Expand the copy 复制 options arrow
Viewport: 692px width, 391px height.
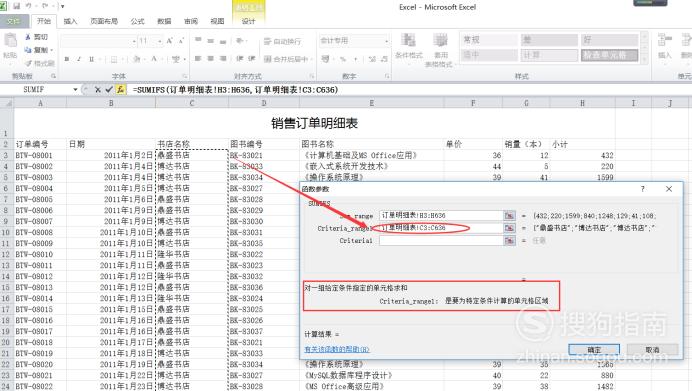[x=52, y=50]
